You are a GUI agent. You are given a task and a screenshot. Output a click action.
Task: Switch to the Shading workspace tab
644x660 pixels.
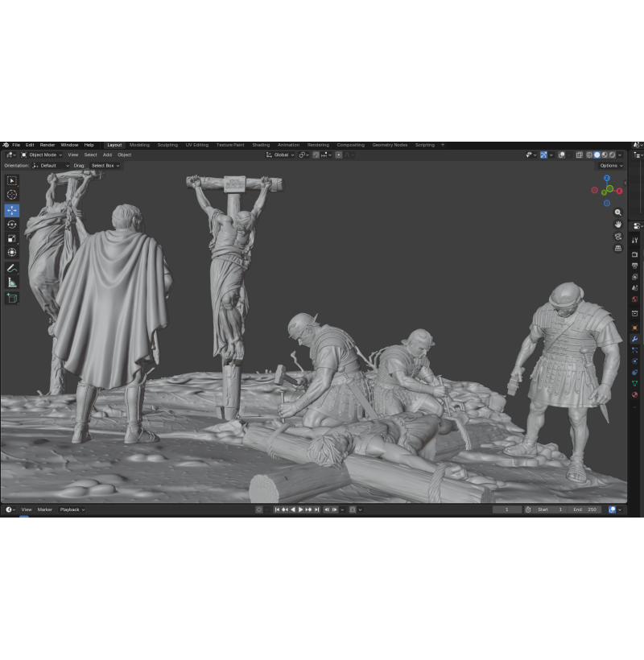point(261,145)
